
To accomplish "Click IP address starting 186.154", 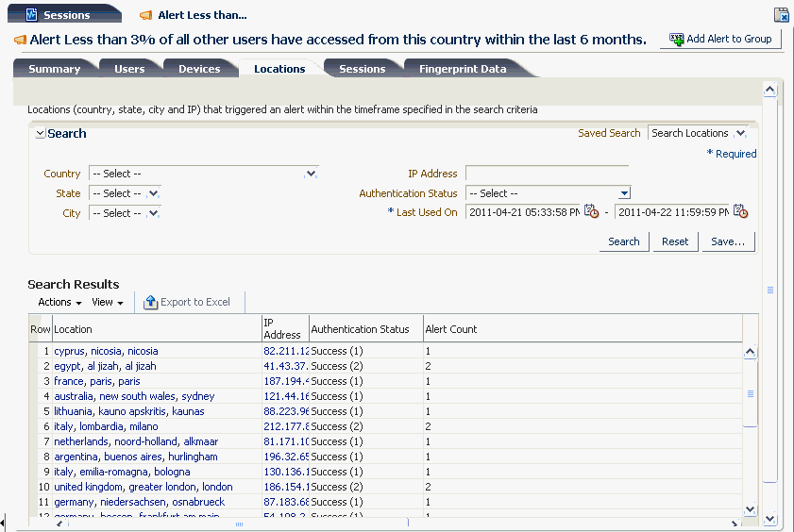I will pyautogui.click(x=286, y=487).
